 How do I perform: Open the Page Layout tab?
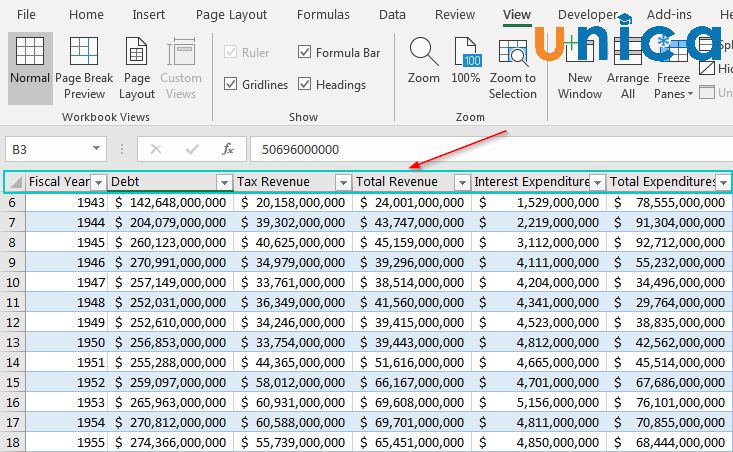[x=231, y=14]
